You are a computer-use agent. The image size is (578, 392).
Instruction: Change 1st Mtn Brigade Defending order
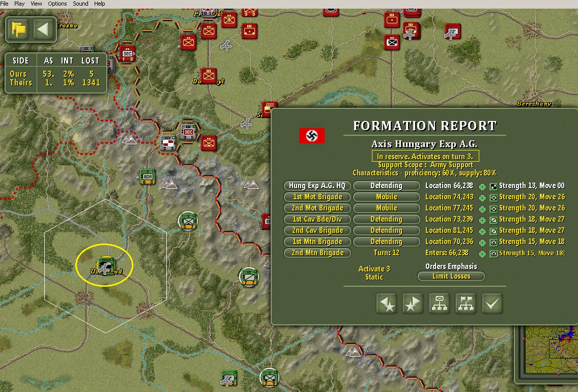(x=386, y=242)
